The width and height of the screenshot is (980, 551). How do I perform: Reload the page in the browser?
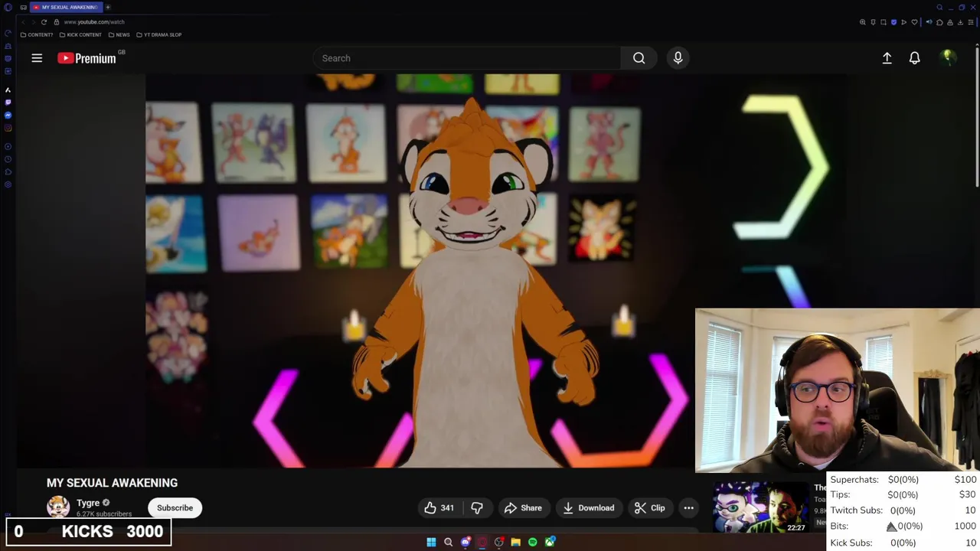pyautogui.click(x=44, y=22)
